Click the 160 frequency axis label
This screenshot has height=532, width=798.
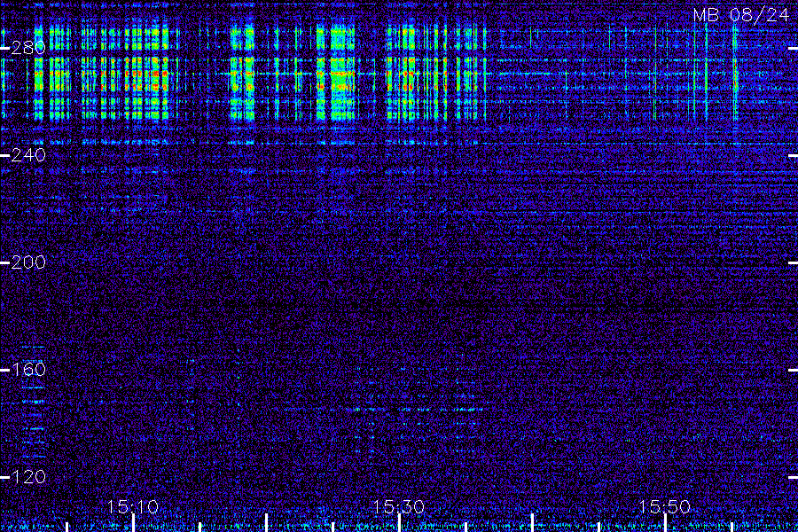[x=28, y=370]
